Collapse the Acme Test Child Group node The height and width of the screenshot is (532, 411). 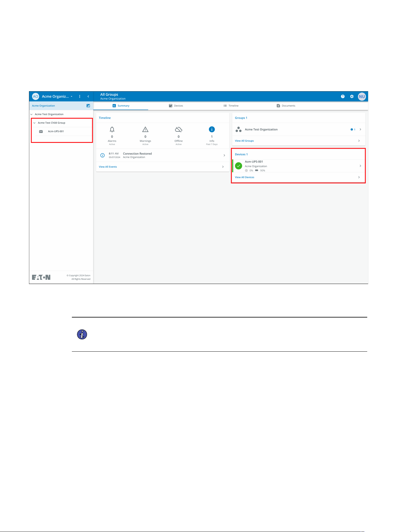coord(34,123)
